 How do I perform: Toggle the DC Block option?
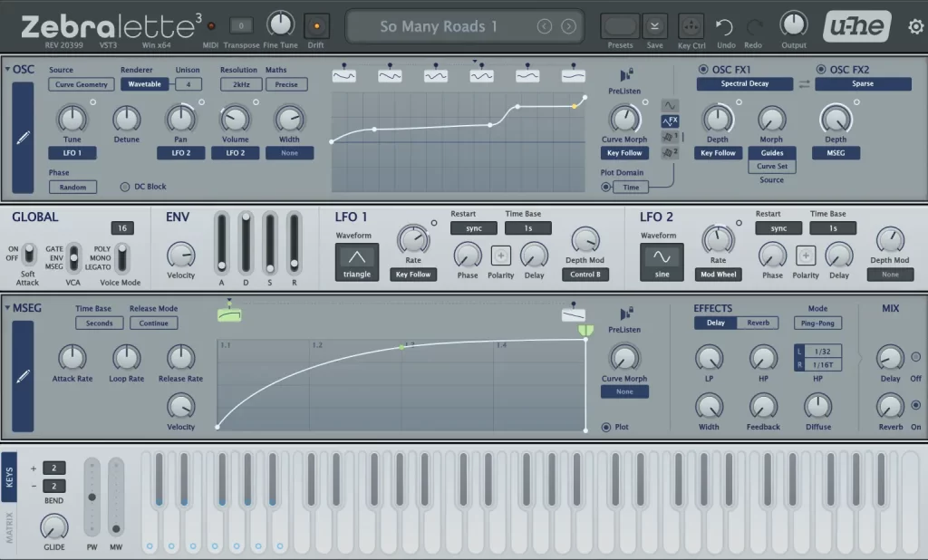click(125, 187)
